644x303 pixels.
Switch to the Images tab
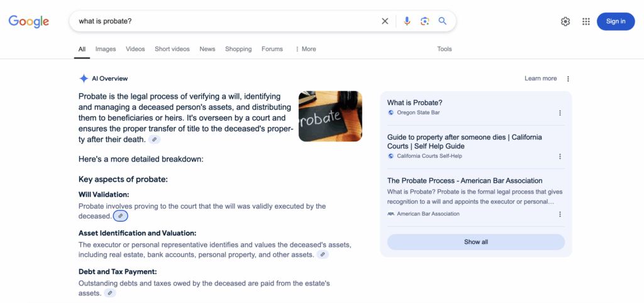click(106, 49)
